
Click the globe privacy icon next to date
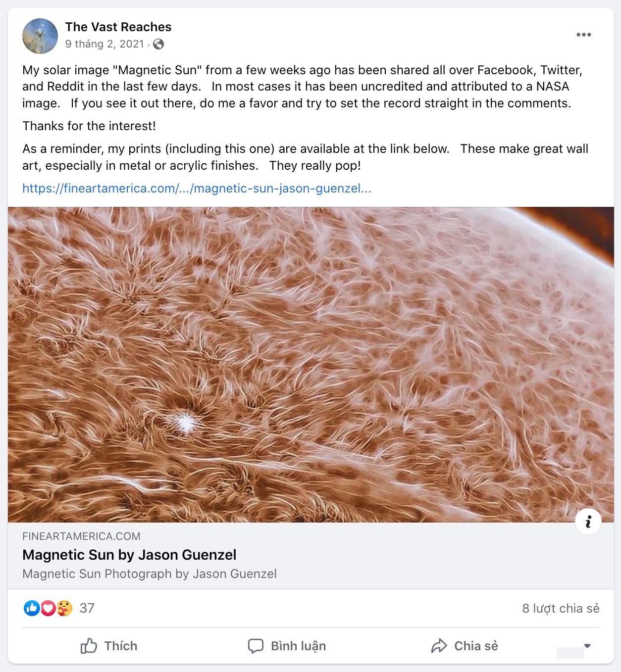(x=157, y=45)
